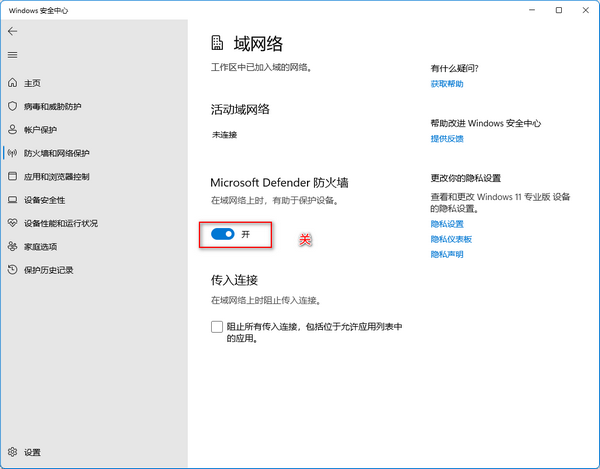
Task: Check 阻止所有传入连接 checkbox
Action: coord(217,327)
